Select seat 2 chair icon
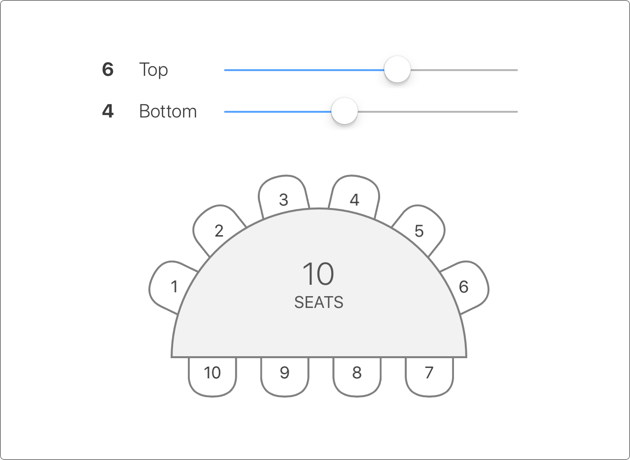Screen dimensions: 630x460 click(218, 230)
